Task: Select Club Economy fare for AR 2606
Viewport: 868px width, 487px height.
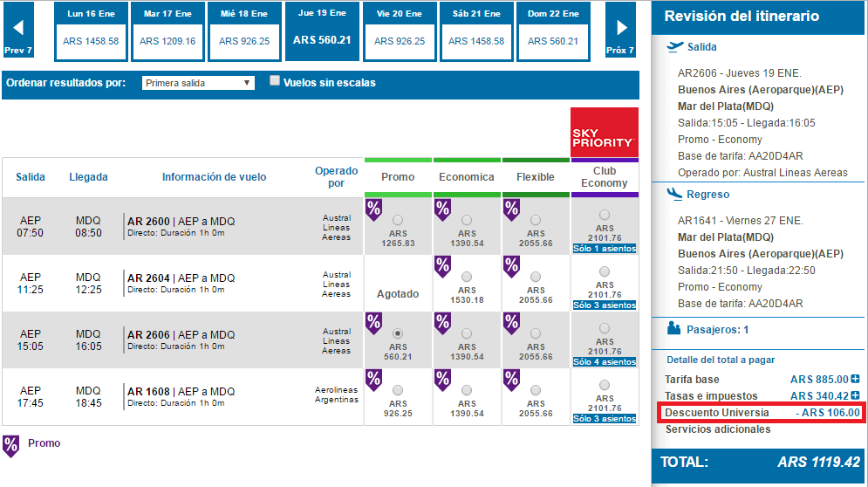Action: [605, 328]
